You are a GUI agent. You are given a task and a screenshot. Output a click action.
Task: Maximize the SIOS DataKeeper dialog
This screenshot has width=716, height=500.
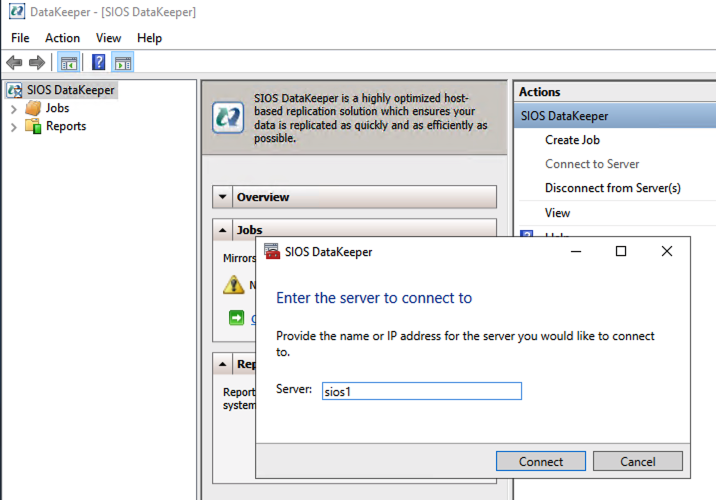[x=621, y=251]
